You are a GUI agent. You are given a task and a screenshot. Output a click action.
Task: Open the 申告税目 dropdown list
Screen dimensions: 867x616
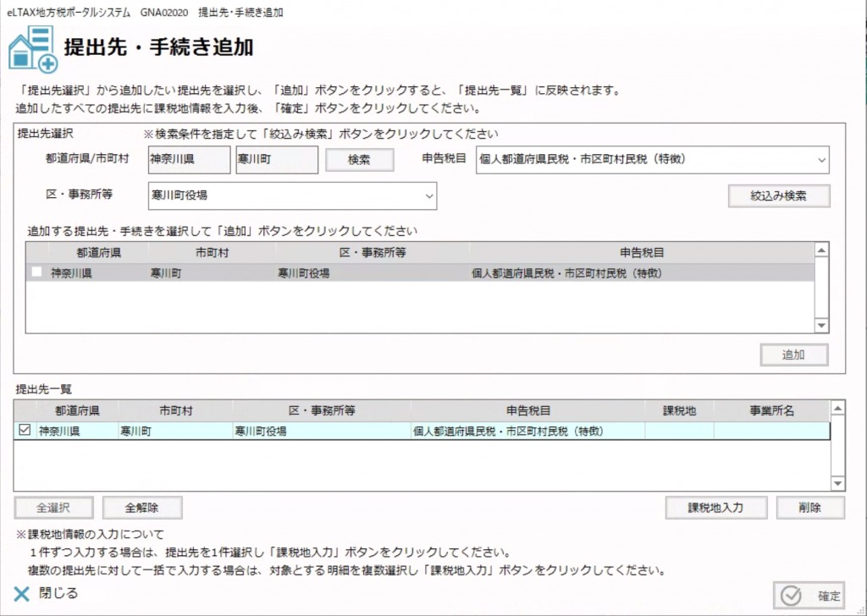(x=821, y=159)
